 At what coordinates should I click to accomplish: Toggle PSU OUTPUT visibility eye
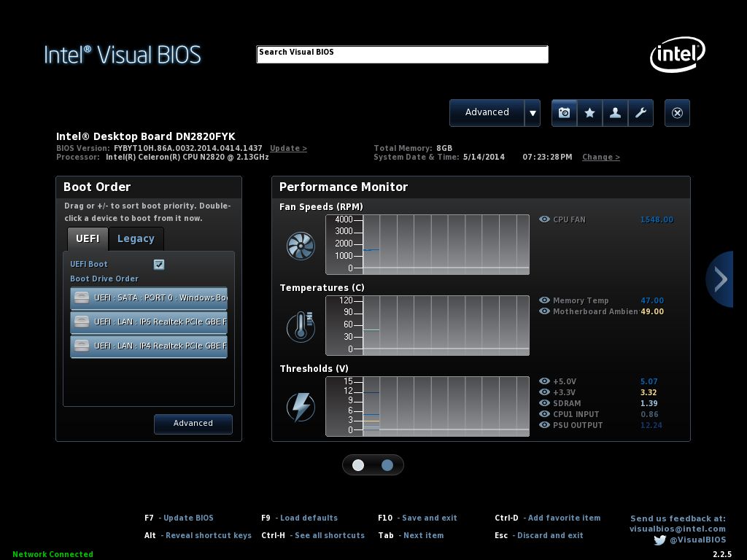tap(544, 425)
